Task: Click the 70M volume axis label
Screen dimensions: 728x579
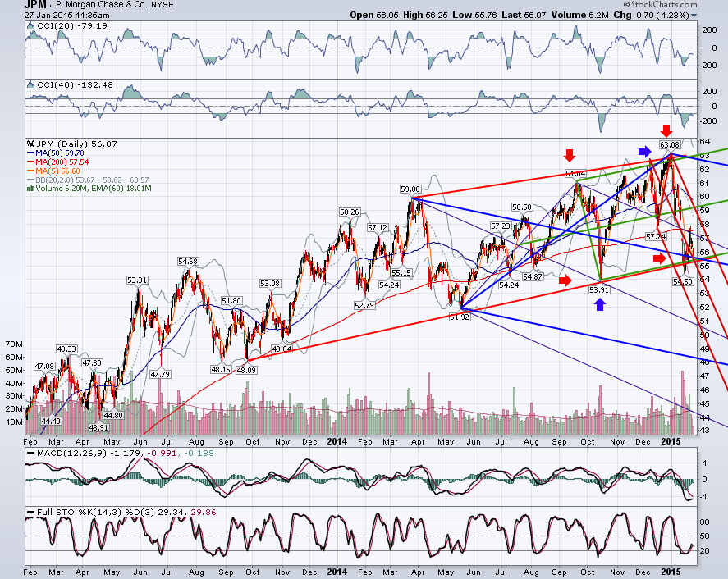Action: 14,344
